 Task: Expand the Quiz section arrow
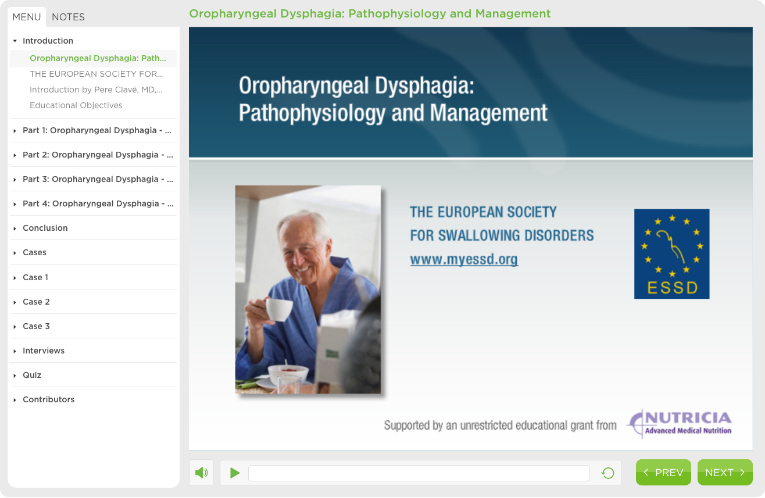pyautogui.click(x=15, y=375)
